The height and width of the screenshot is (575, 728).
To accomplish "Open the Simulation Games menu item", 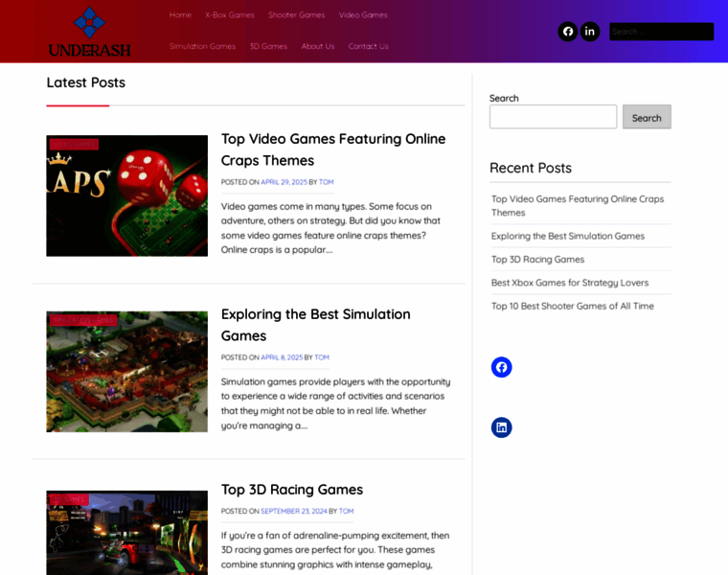I will click(202, 46).
